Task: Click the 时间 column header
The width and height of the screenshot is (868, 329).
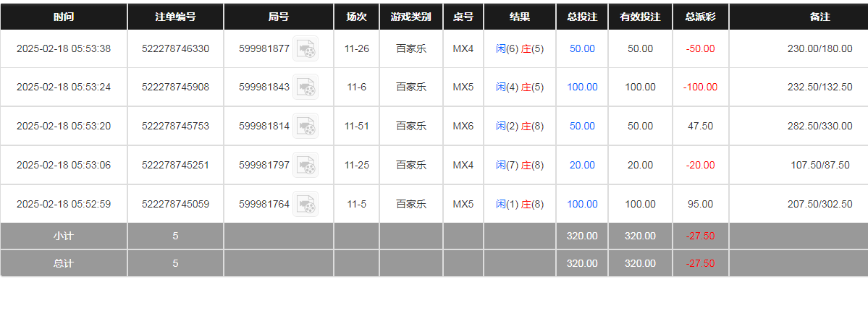Action: [x=64, y=17]
